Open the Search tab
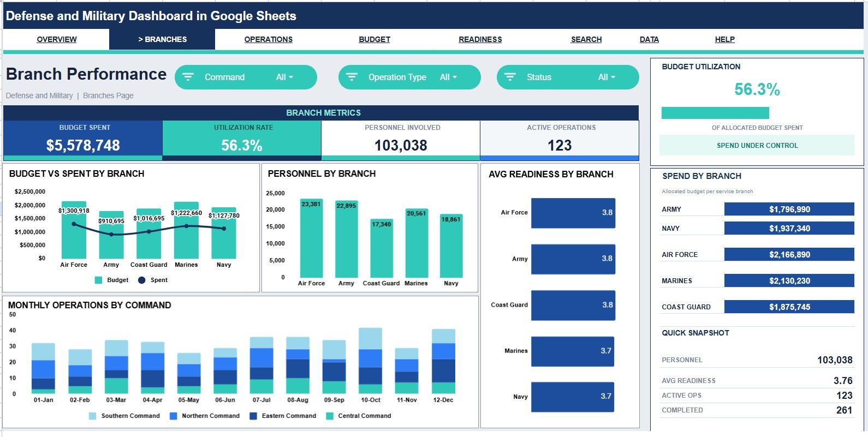This screenshot has height=437, width=868. coord(586,39)
